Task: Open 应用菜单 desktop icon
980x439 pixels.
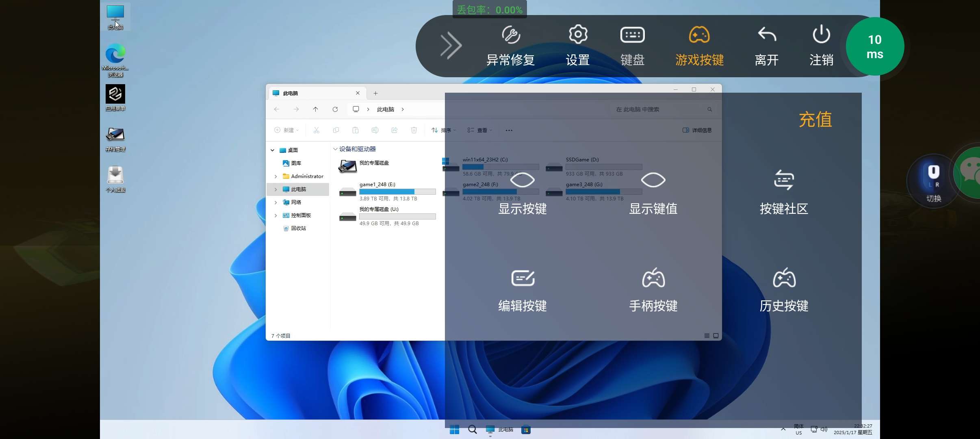Action: click(x=115, y=98)
